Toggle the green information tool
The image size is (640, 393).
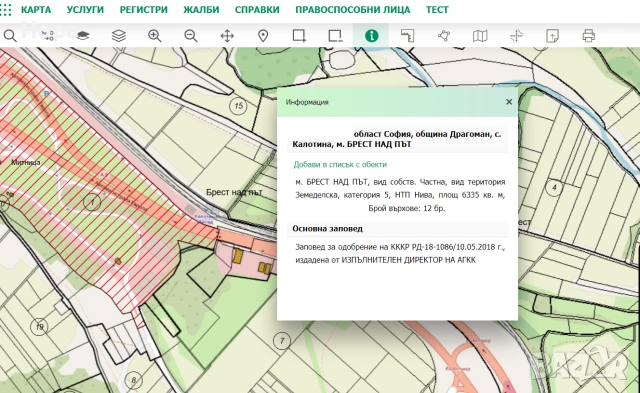[x=371, y=36]
